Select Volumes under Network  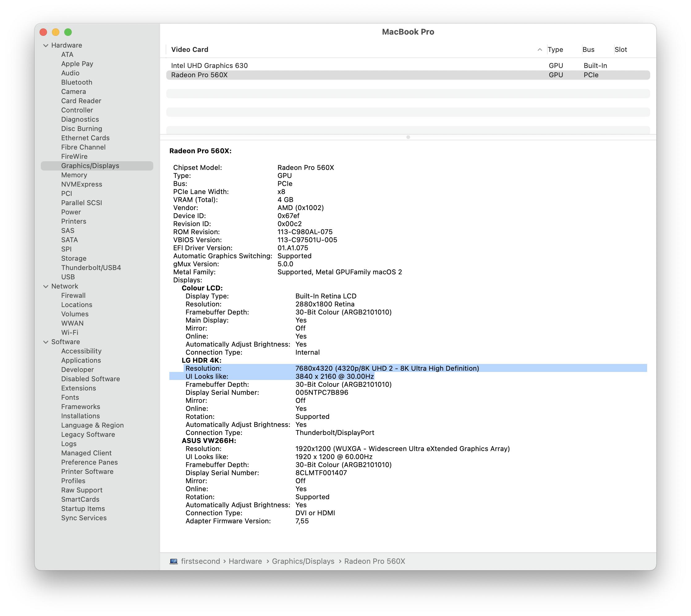(x=75, y=314)
